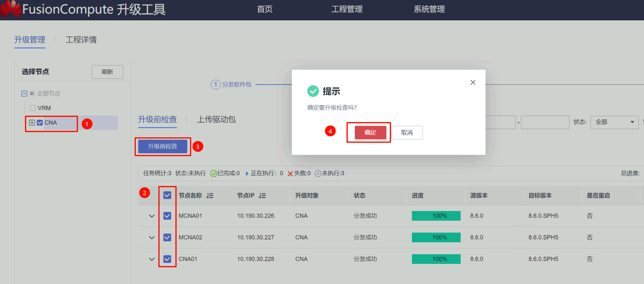
Task: Open the 状态 全部 dropdown
Action: (614, 122)
